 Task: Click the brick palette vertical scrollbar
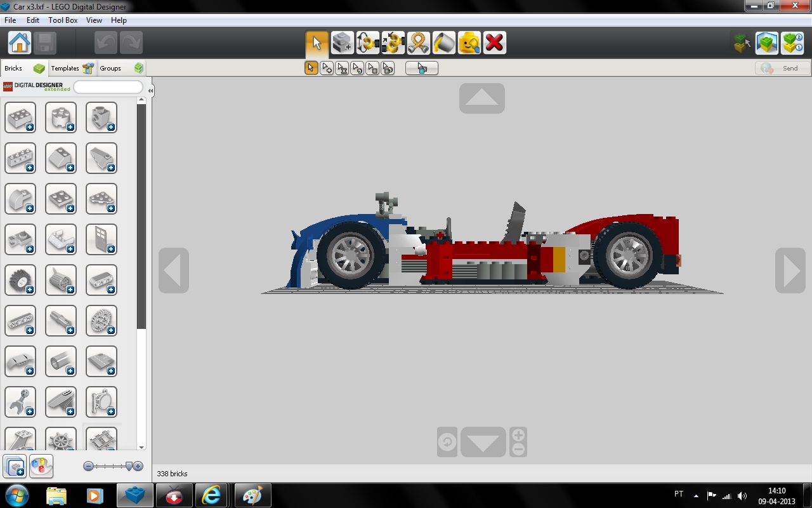[141, 216]
